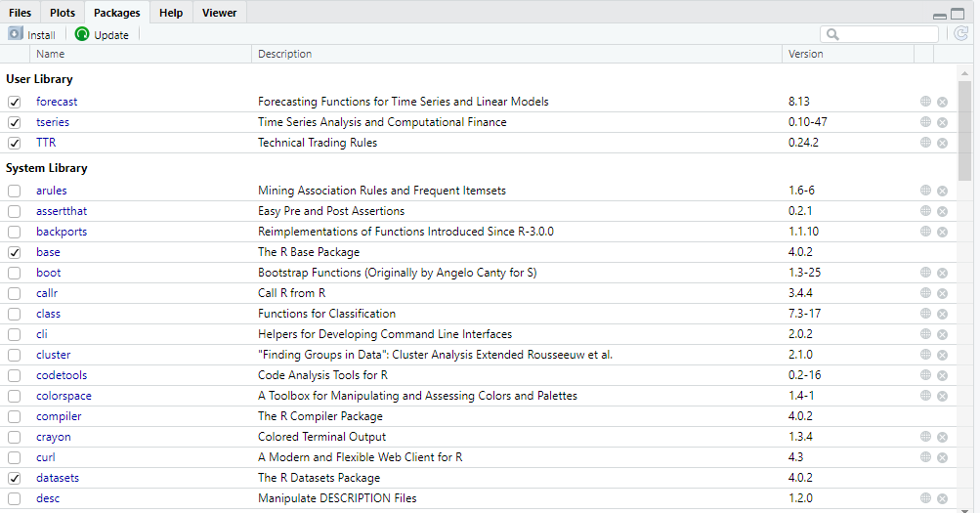Remove the codetools package icon
Screen dimensions: 980x513
(943, 375)
